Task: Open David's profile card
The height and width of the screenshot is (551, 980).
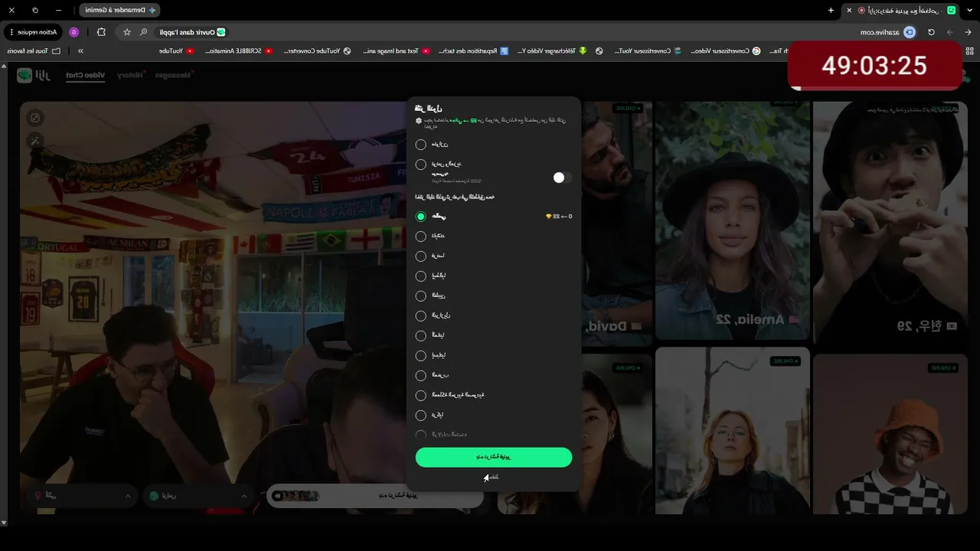Action: click(x=616, y=220)
